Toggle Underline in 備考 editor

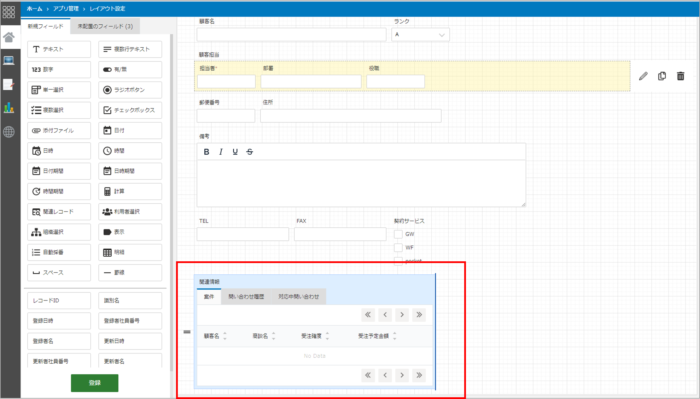(x=235, y=152)
